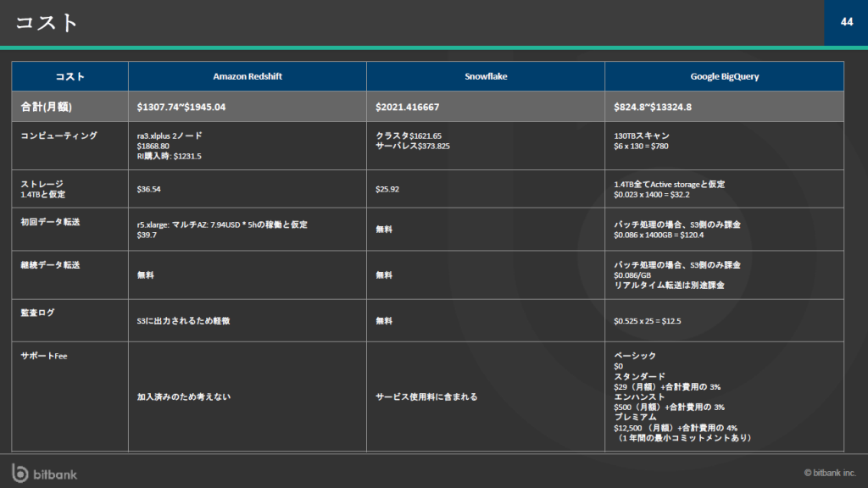This screenshot has height=488, width=868.
Task: Select the 合計(月額) row label
Action: pos(47,107)
